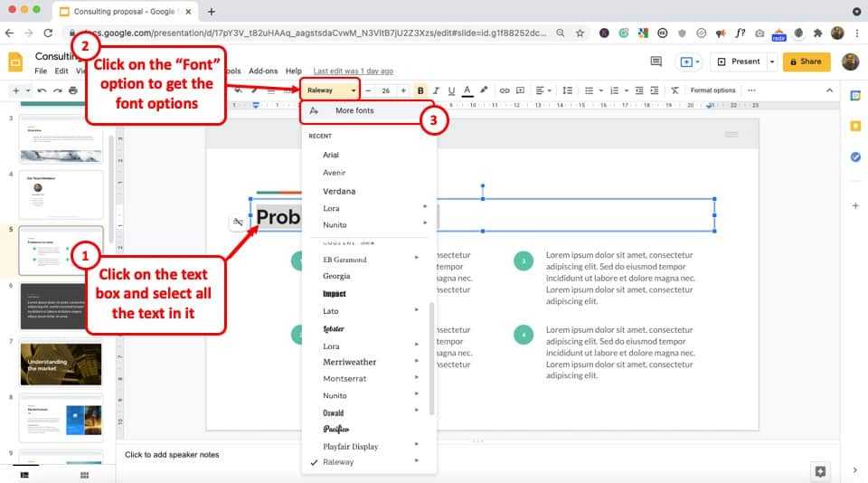868x483 pixels.
Task: Expand the Present button dropdown arrow
Action: [x=772, y=62]
